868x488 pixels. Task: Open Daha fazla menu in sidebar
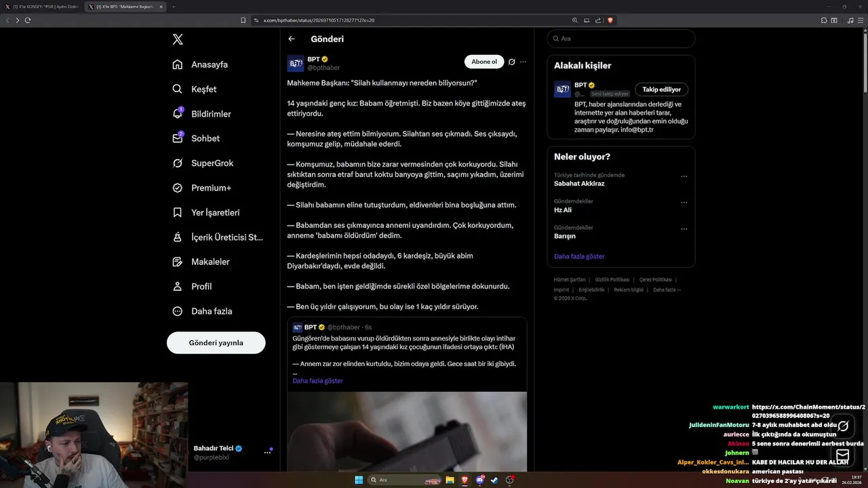pyautogui.click(x=202, y=311)
